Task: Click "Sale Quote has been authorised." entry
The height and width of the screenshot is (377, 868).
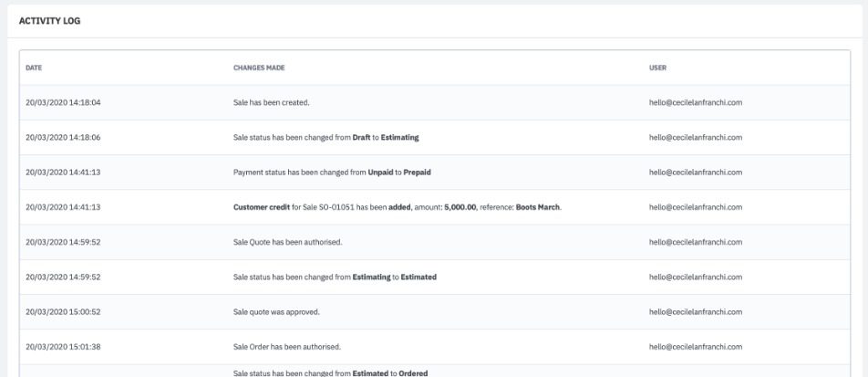Action: coord(287,242)
